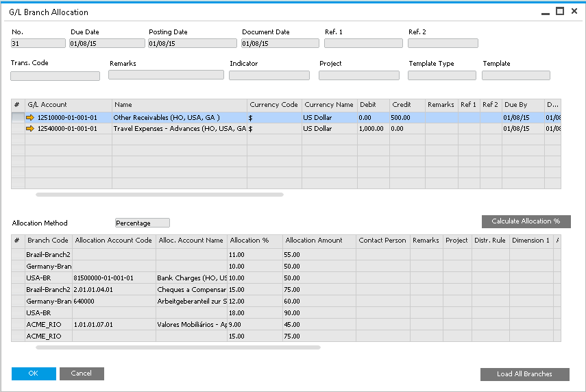The image size is (586, 392).
Task: Close the G/L Branch Allocation window
Action: 574,11
